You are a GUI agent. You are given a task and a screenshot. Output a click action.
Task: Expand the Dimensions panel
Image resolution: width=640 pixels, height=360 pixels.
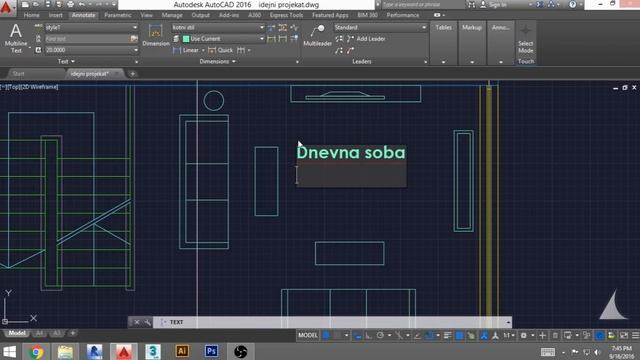click(218, 62)
